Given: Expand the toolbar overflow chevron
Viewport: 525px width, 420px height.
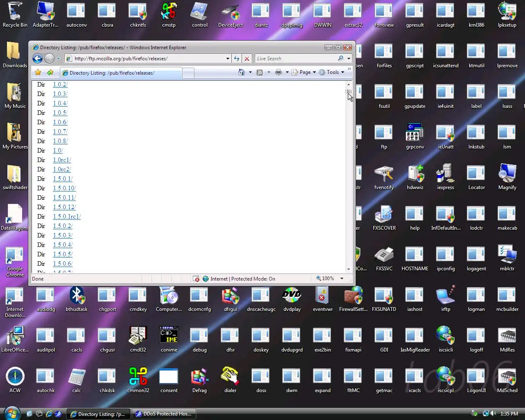Looking at the screenshot, I should click(x=349, y=69).
